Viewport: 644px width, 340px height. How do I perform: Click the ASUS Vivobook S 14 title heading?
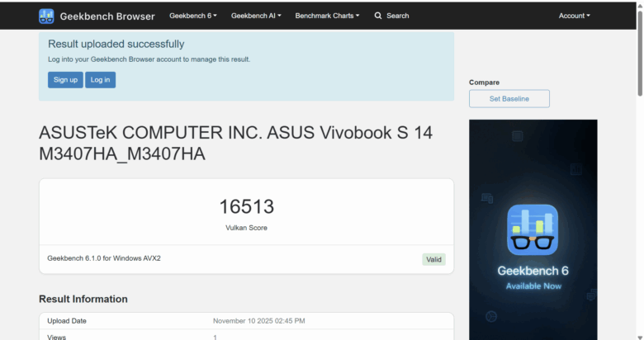pos(236,144)
